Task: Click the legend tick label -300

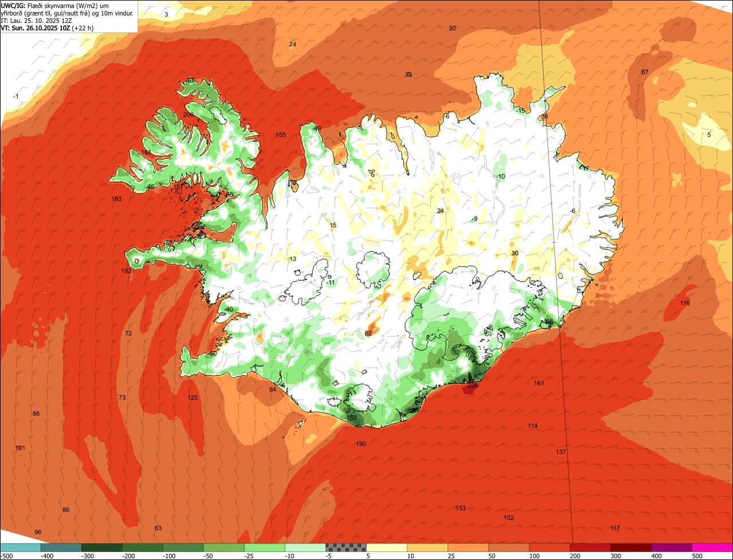Action: [x=88, y=556]
